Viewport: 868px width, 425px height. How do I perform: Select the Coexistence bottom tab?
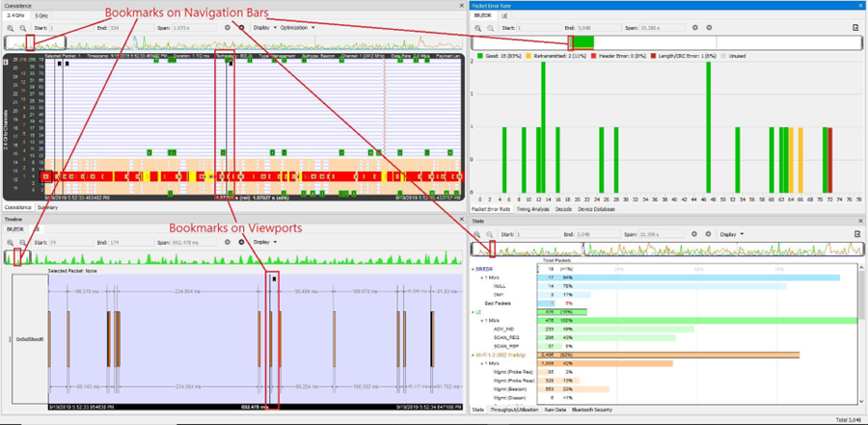pyautogui.click(x=18, y=207)
